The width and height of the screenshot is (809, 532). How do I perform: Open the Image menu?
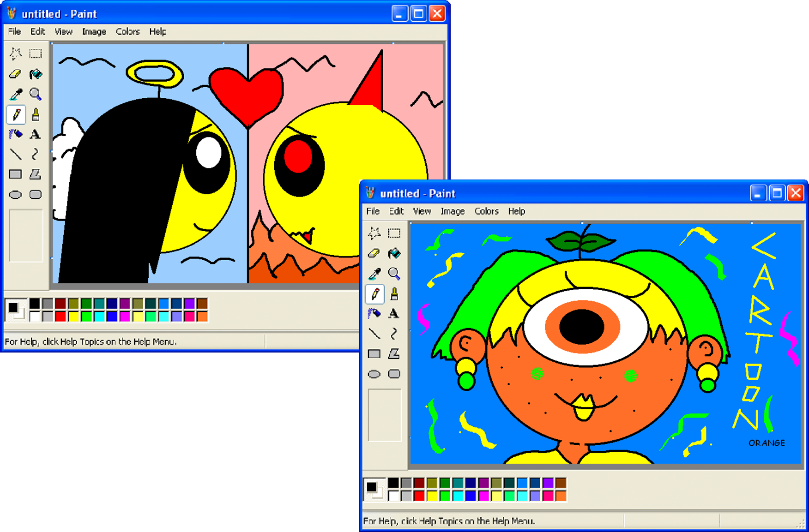[x=452, y=211]
